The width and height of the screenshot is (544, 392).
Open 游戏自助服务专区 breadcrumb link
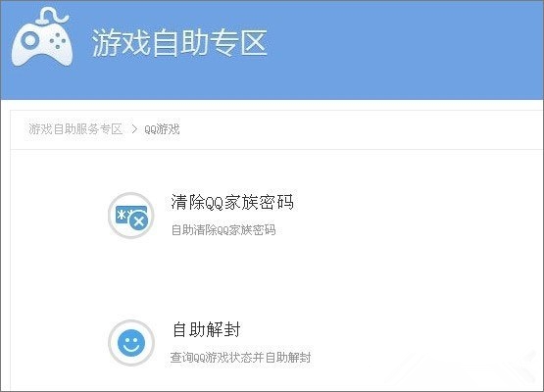(75, 129)
